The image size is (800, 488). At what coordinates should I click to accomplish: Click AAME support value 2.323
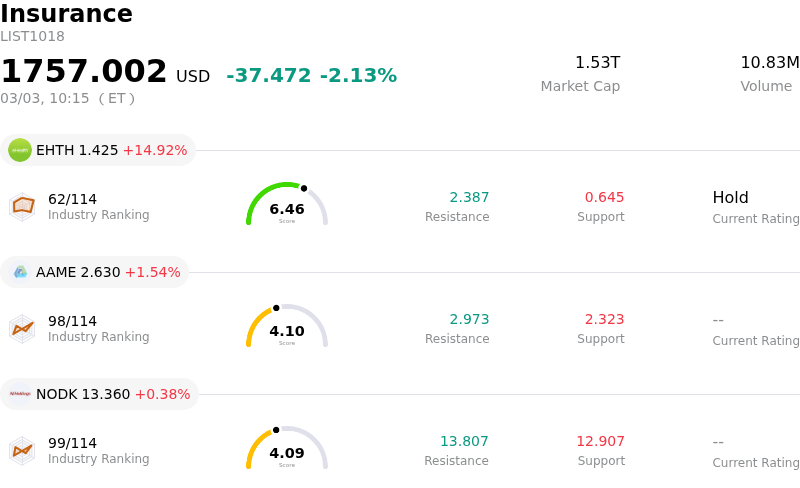[x=604, y=320]
